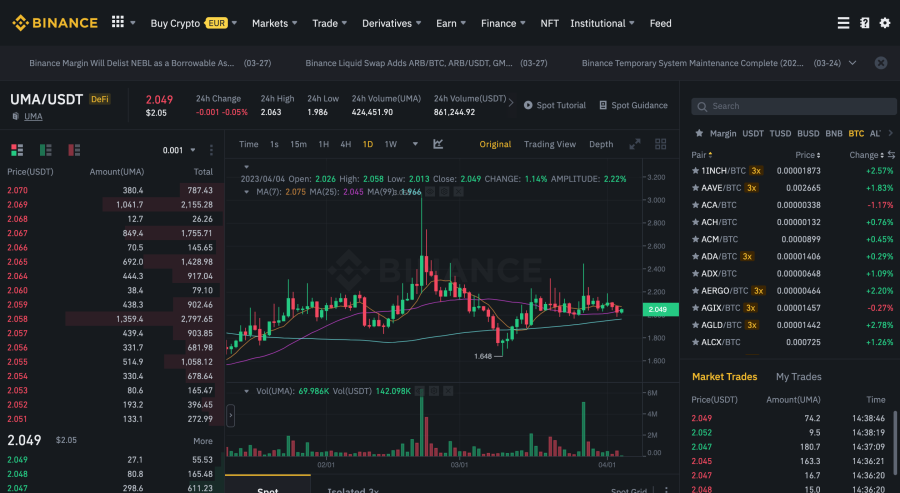Image resolution: width=900 pixels, height=493 pixels.
Task: Expand the panel handle beside volume chart
Action: click(x=231, y=416)
